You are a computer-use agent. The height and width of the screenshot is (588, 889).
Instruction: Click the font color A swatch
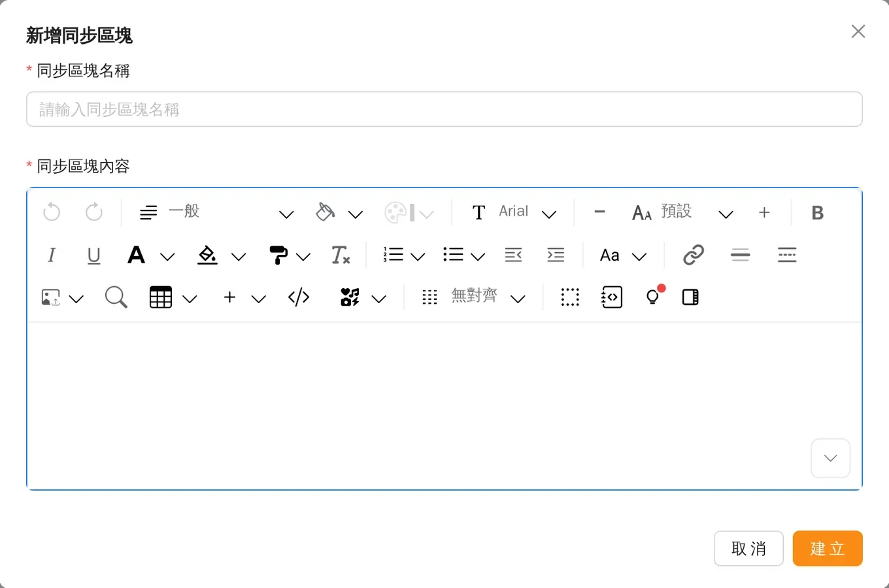coord(137,255)
